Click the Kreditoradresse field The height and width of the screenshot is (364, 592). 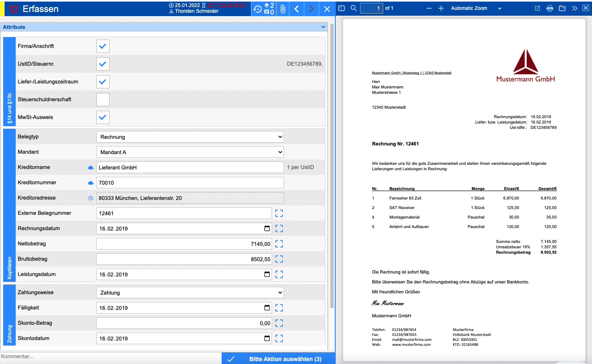190,198
